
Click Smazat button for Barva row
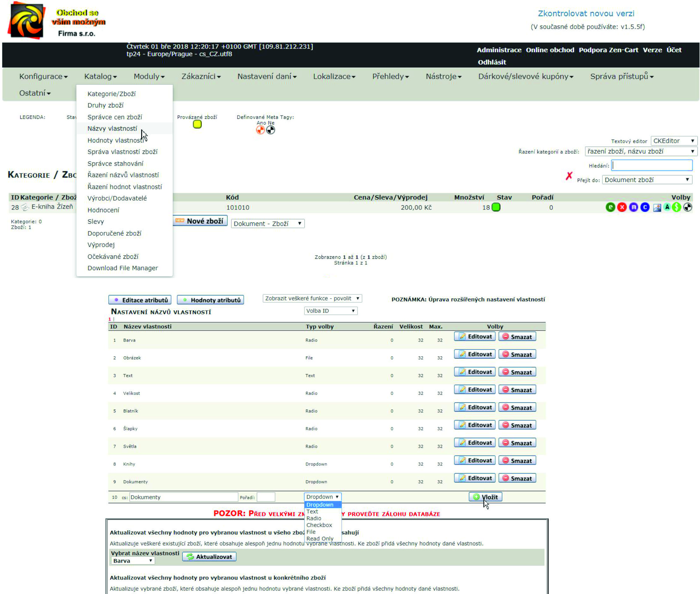[x=517, y=337]
